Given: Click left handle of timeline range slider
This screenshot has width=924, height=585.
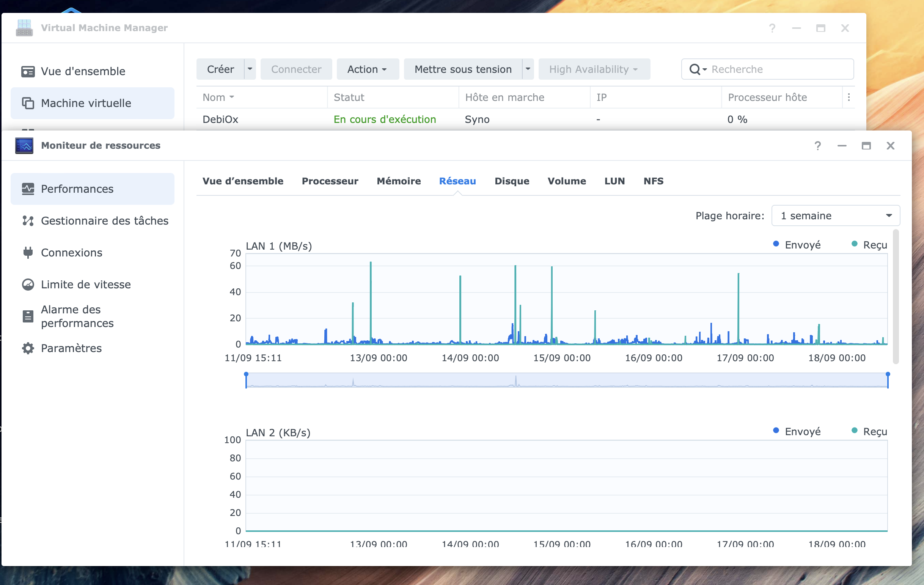Looking at the screenshot, I should [x=246, y=380].
